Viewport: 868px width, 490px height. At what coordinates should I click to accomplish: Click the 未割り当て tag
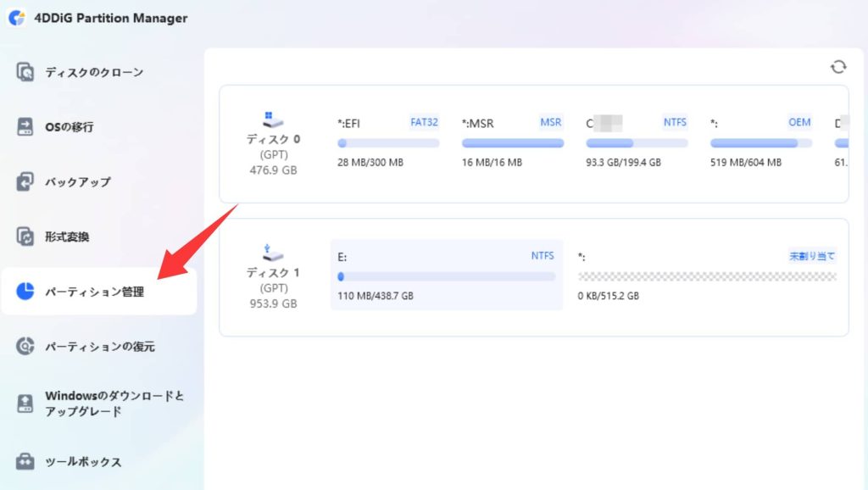pyautogui.click(x=812, y=256)
